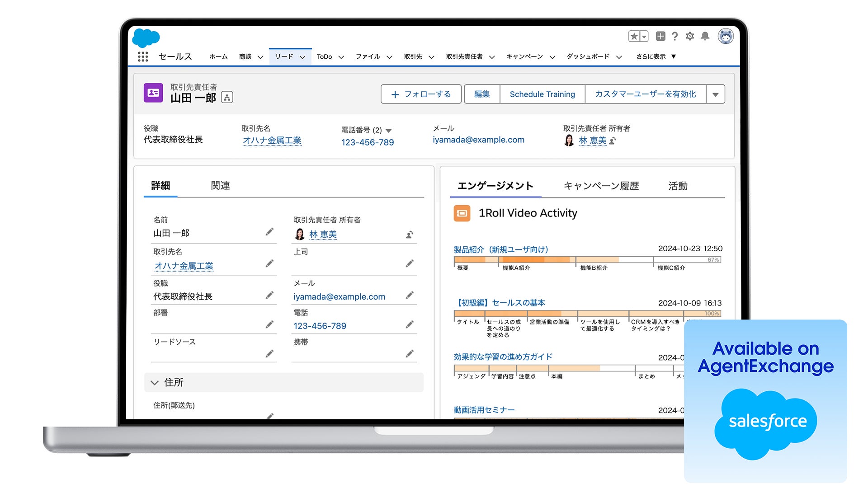The height and width of the screenshot is (488, 868).
Task: Switch to the 活動 tab
Action: pyautogui.click(x=678, y=186)
